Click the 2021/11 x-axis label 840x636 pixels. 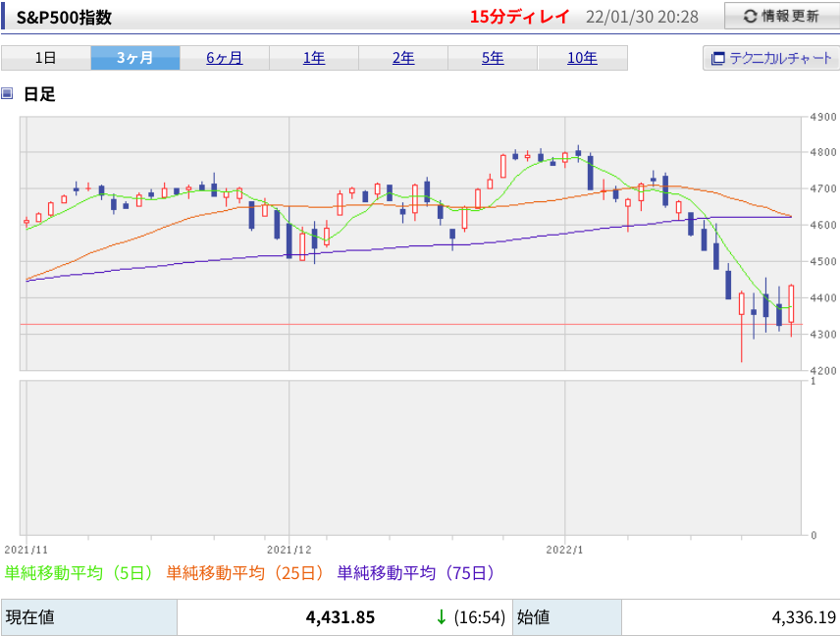click(x=26, y=550)
